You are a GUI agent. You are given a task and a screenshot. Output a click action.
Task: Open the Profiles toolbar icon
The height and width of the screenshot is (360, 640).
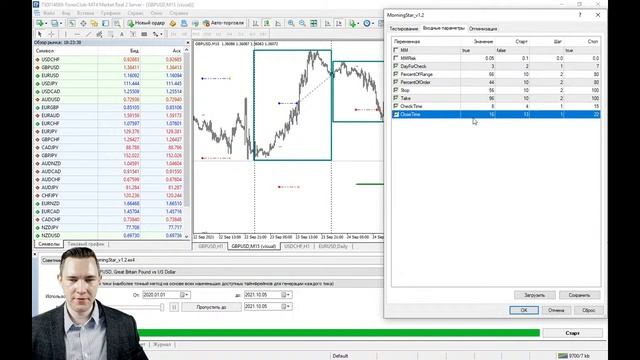[x=55, y=23]
